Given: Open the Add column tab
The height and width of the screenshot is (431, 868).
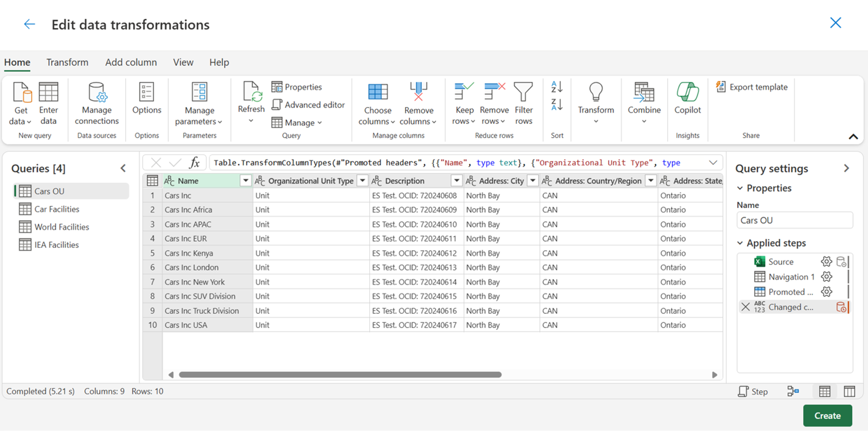Looking at the screenshot, I should tap(131, 62).
